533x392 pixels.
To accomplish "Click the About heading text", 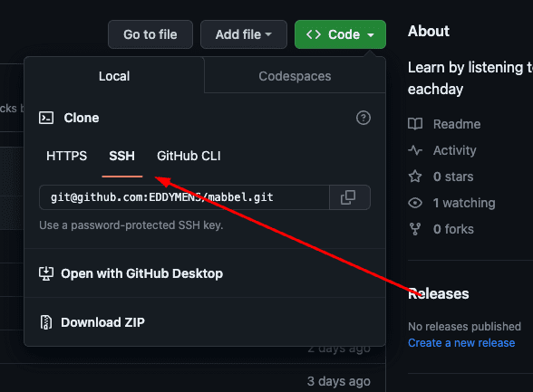I will click(429, 31).
